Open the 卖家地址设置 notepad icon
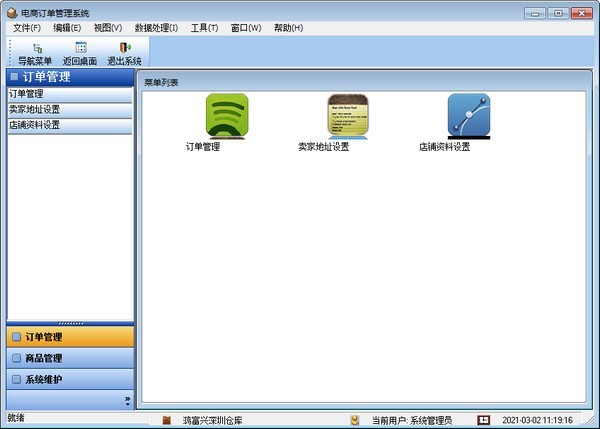Viewport: 600px width, 429px height. pyautogui.click(x=347, y=115)
